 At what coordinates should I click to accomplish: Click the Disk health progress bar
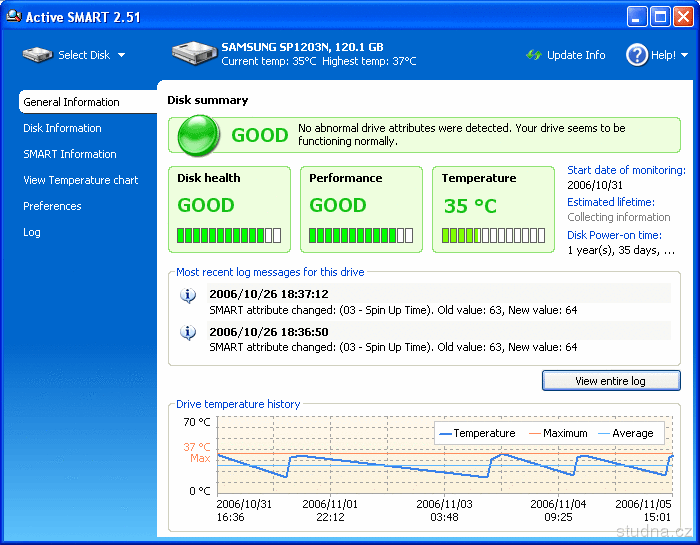click(229, 236)
